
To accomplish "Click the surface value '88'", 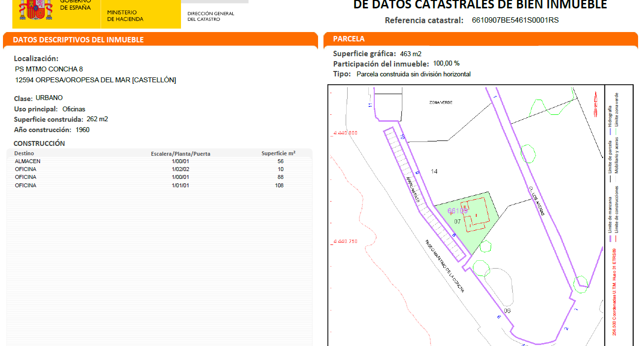I will [281, 177].
